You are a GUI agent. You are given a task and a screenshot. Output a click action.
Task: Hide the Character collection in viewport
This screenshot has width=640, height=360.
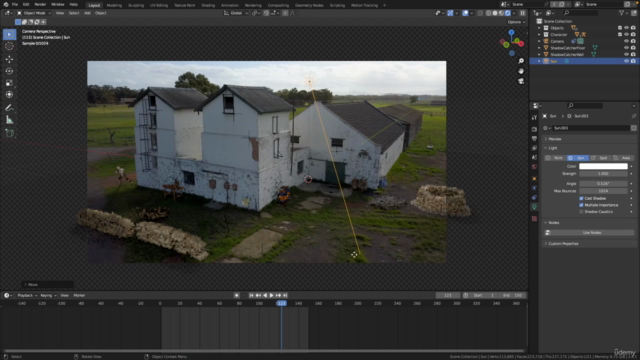tap(627, 34)
